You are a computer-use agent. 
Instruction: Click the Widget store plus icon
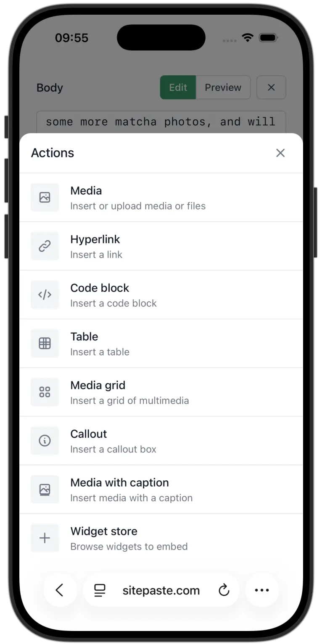45,538
